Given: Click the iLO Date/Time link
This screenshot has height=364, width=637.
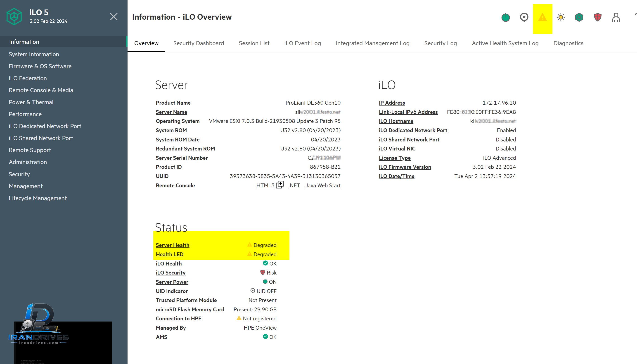Looking at the screenshot, I should (397, 176).
